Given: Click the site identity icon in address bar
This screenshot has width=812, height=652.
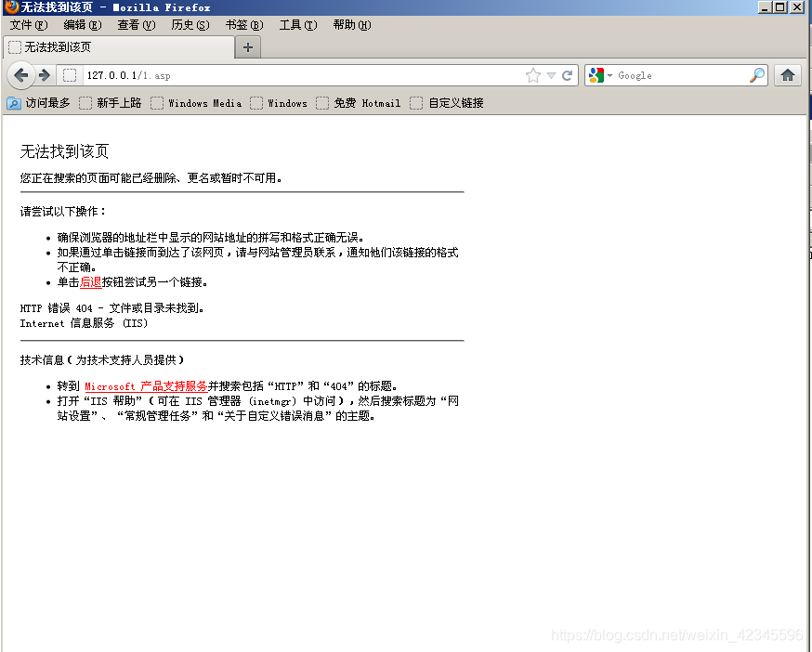Looking at the screenshot, I should [70, 75].
